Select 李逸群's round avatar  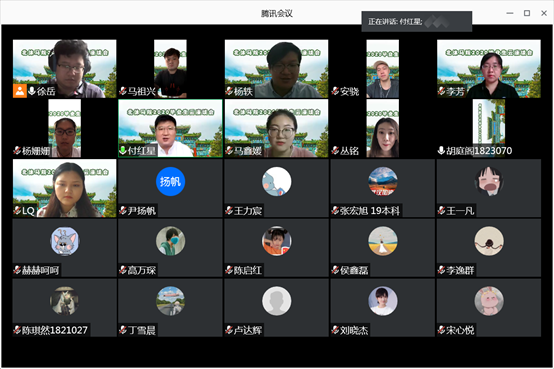(x=489, y=241)
